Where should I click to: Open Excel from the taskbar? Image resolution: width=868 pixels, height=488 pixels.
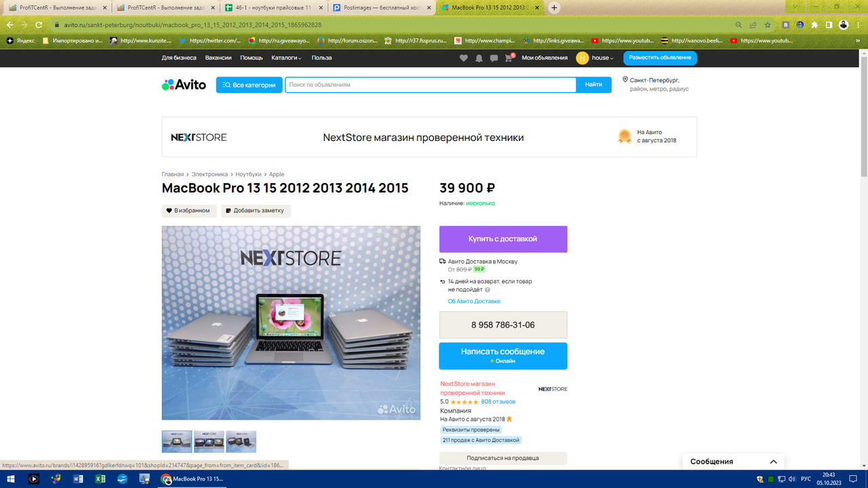100,479
